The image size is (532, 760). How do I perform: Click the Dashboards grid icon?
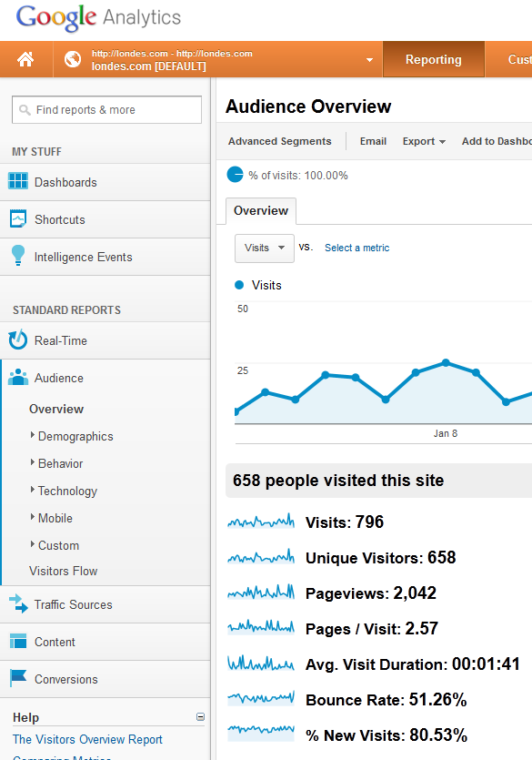tap(18, 181)
